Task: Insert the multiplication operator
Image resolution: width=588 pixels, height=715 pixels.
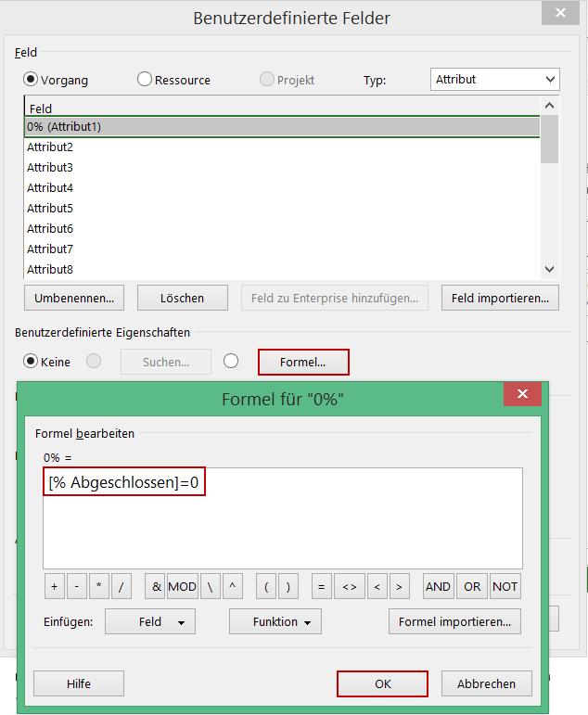Action: (99, 586)
